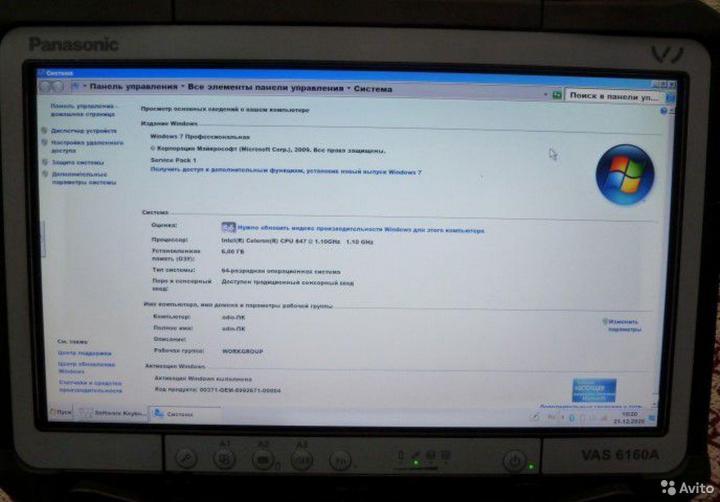Click the Система taskbar button
This screenshot has width=720, height=502.
pos(185,413)
